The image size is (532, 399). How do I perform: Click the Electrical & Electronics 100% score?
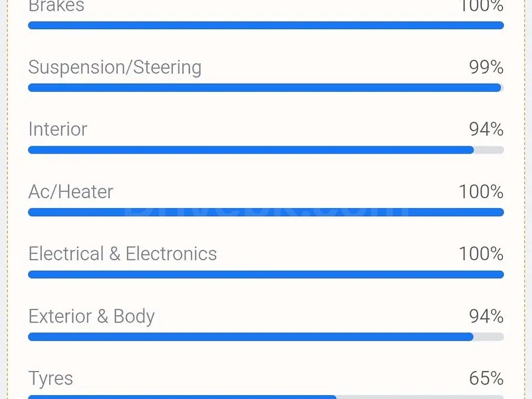pyautogui.click(x=481, y=253)
